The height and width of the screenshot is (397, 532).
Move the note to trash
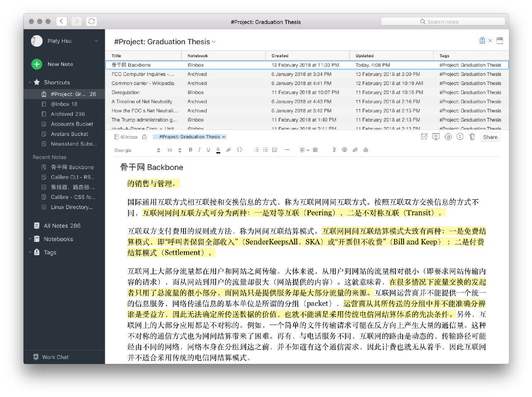(x=472, y=137)
